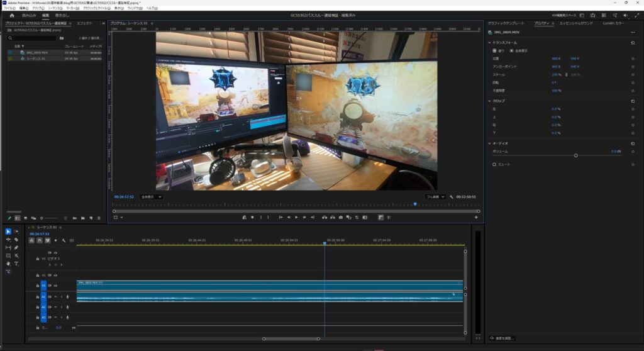Click the Export Frame camera icon

click(340, 218)
